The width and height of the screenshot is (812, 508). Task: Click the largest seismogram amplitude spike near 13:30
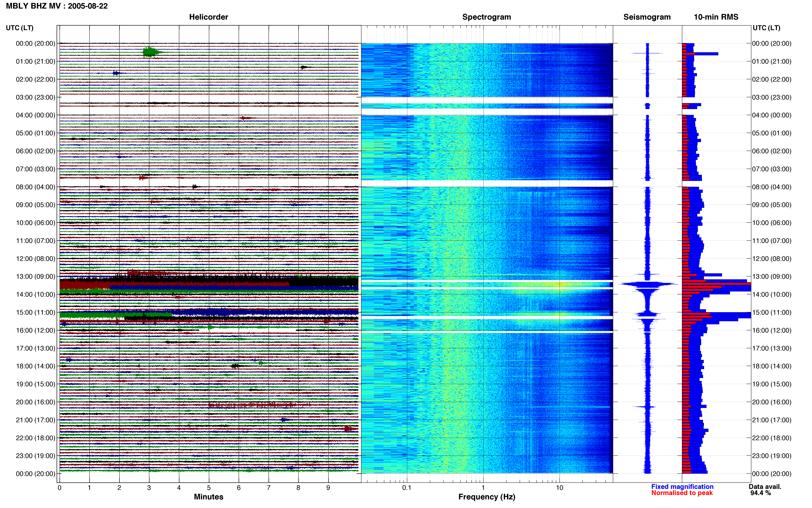coord(647,284)
